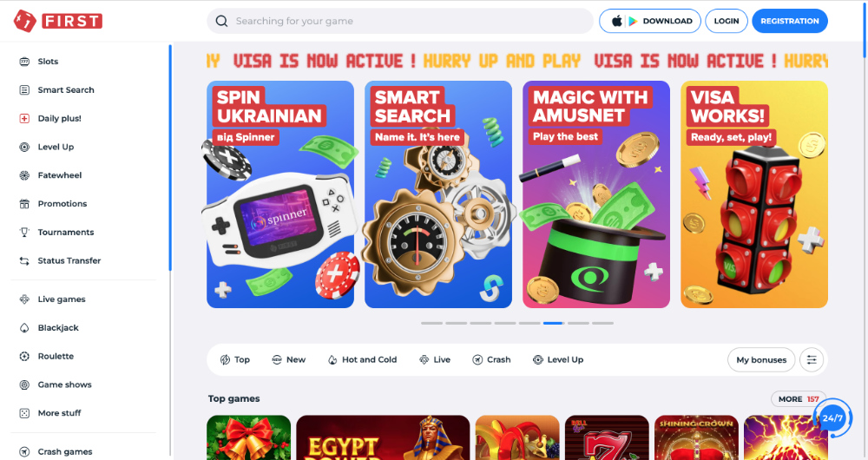Click the filter settings sliders icon
The width and height of the screenshot is (868, 460).
[812, 360]
